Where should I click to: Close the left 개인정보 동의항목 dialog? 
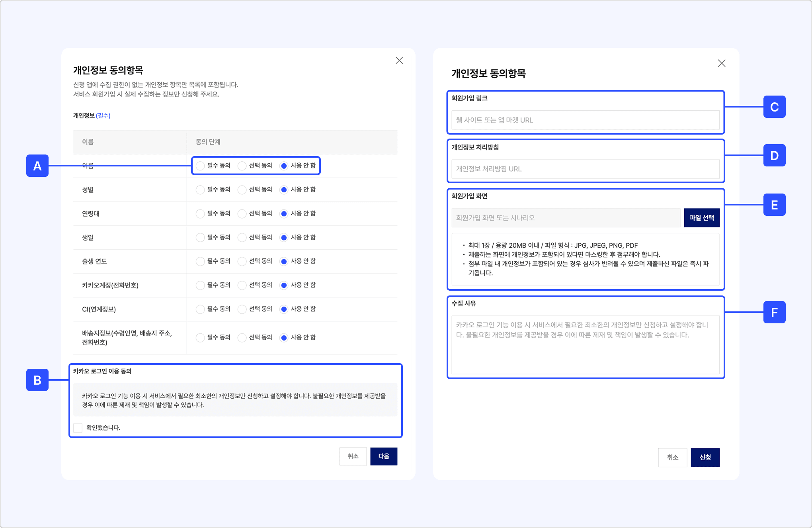399,61
